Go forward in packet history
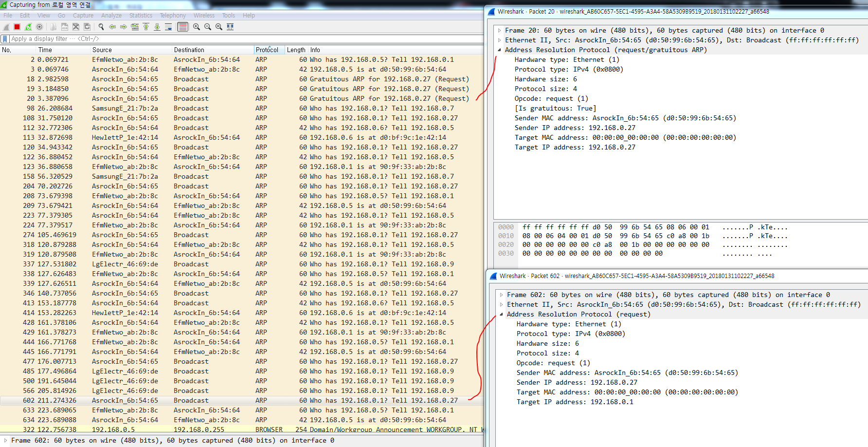Viewport: 868px width, 447px height. tap(124, 27)
